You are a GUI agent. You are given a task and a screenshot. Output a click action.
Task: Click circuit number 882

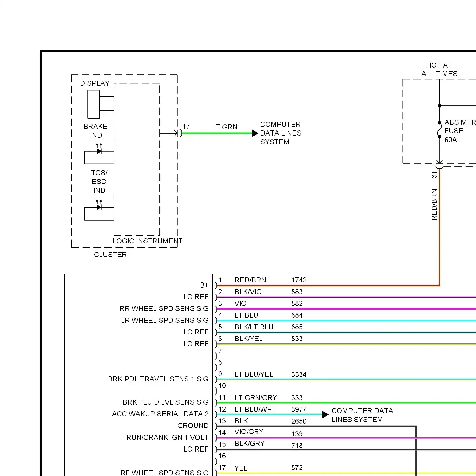[x=297, y=303]
